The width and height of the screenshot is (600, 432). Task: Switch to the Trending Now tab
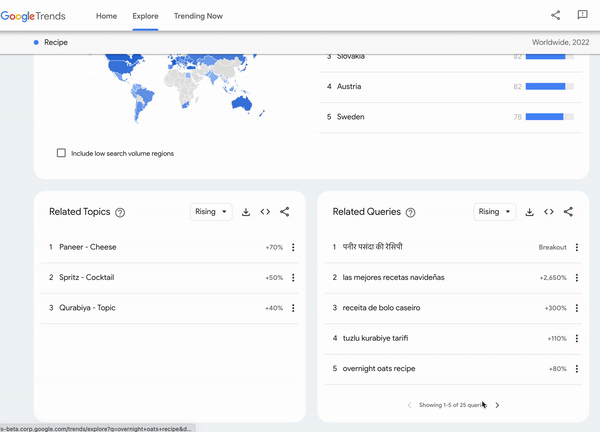[198, 16]
